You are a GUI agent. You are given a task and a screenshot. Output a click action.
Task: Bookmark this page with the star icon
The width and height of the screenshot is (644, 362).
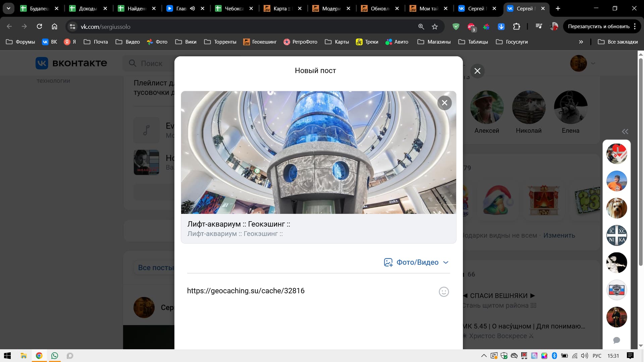[x=435, y=27]
